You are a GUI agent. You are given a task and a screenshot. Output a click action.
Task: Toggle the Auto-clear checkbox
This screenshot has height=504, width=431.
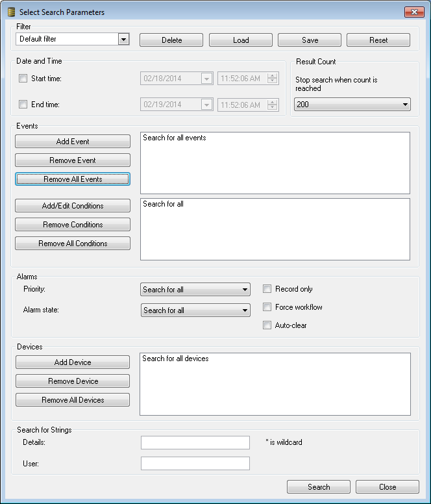tap(267, 325)
